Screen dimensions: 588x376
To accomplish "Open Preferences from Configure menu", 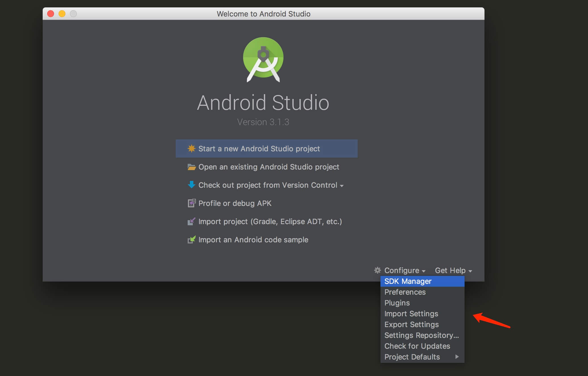I will click(405, 292).
